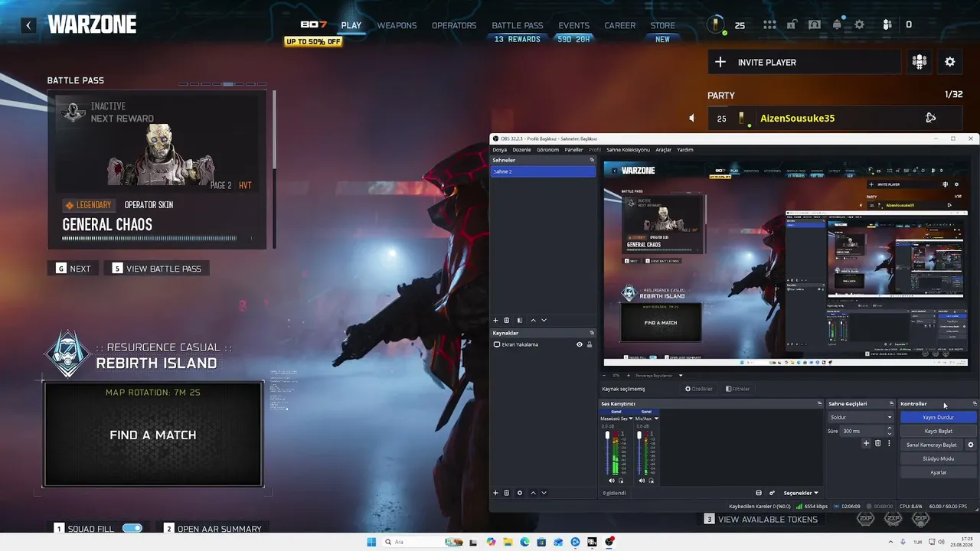Open the audio mixer layout icon
This screenshot has height=551, width=980.
[759, 493]
